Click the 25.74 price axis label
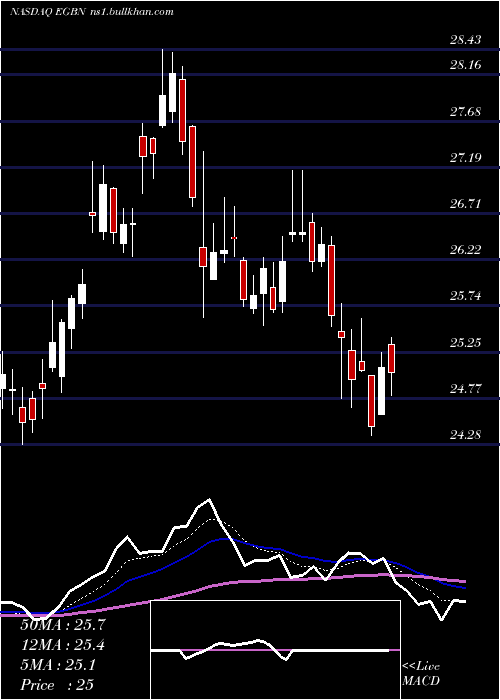The image size is (500, 700). (466, 296)
